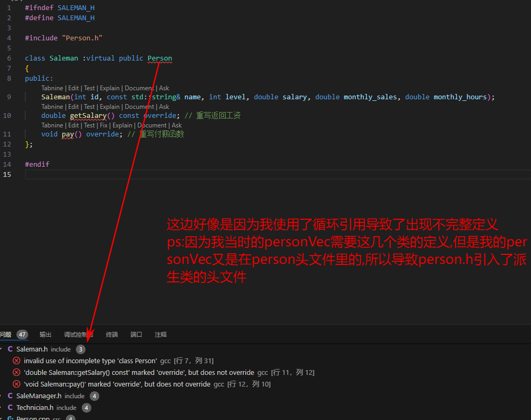
Task: Switch to the 输出 panel tab
Action: click(46, 335)
